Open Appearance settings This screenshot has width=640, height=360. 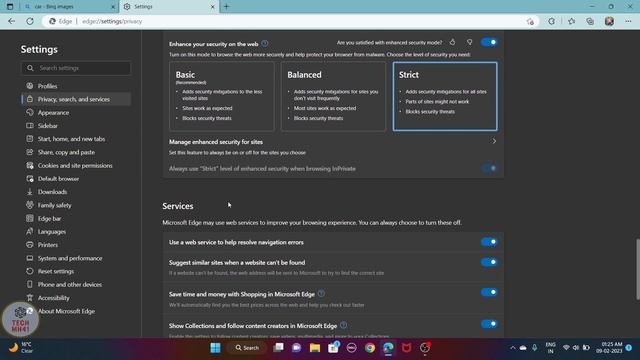click(x=53, y=113)
